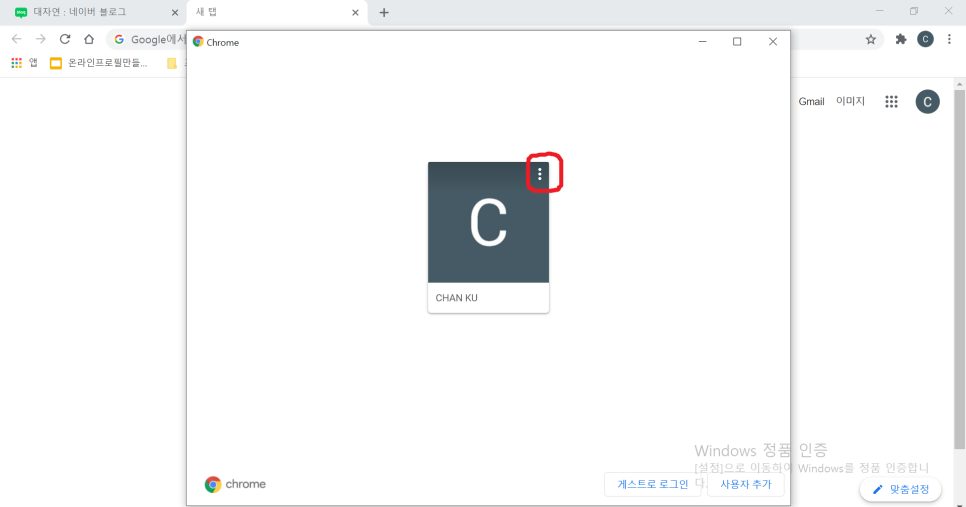Bookmark this page with the star icon
This screenshot has width=966, height=507.
pos(871,39)
